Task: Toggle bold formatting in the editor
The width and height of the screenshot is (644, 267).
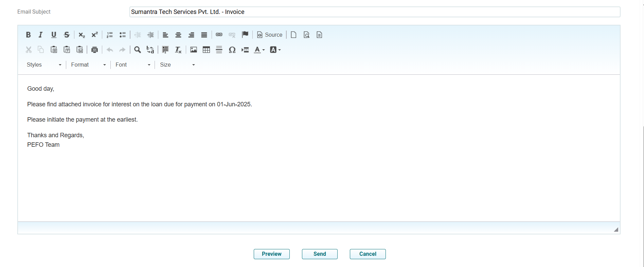Action: click(28, 35)
